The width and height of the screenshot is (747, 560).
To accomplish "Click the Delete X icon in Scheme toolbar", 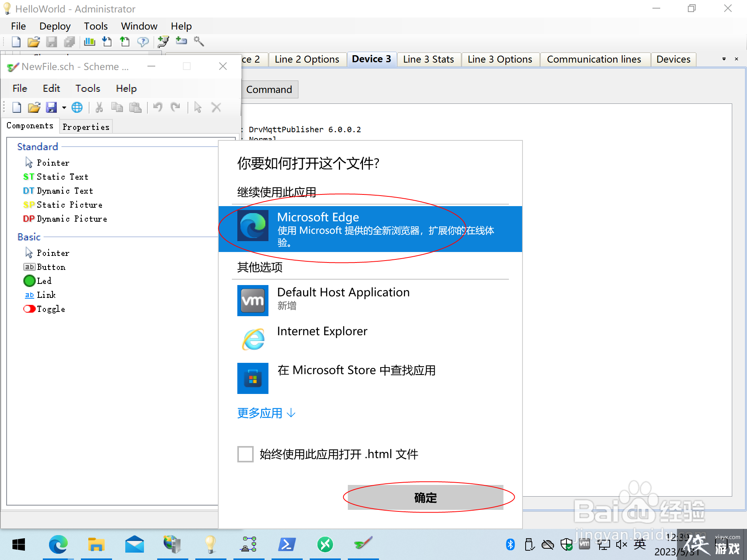I will (216, 107).
